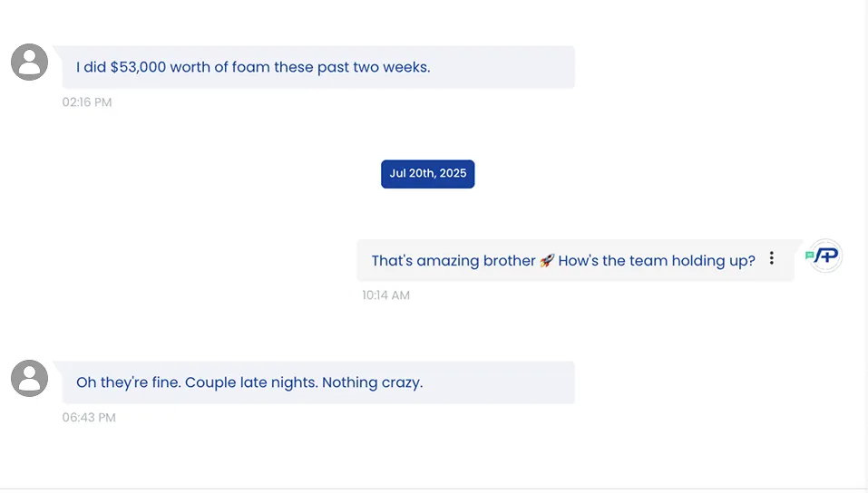
Task: Click the 10:14 AM timestamp
Action: [x=386, y=295]
